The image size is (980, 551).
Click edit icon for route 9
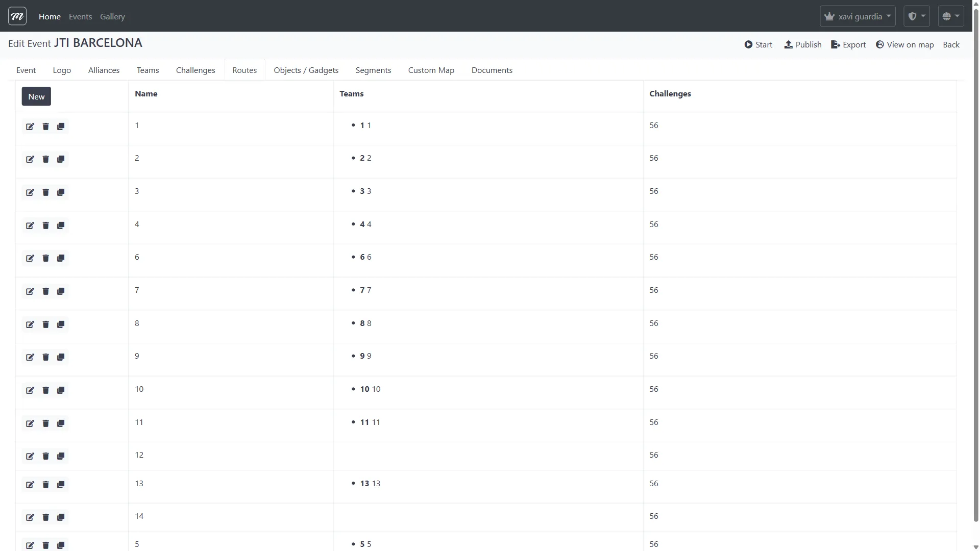click(x=30, y=357)
